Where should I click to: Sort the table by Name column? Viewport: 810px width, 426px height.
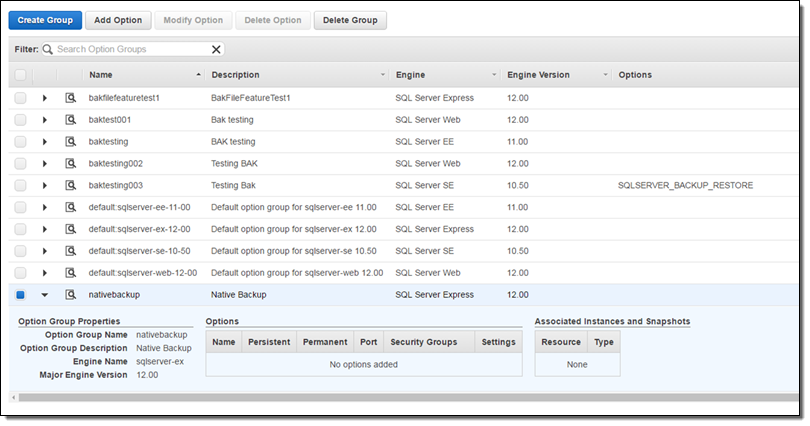(x=140, y=75)
